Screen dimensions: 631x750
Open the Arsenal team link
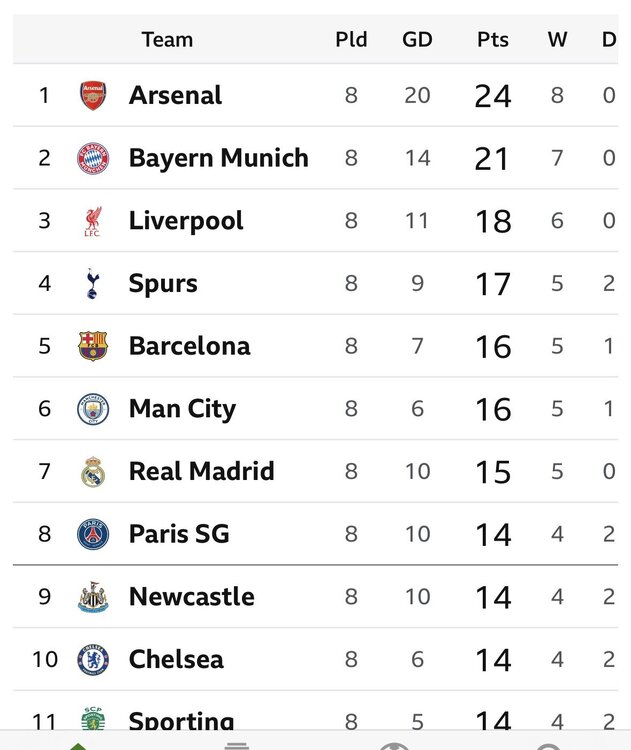(x=175, y=95)
